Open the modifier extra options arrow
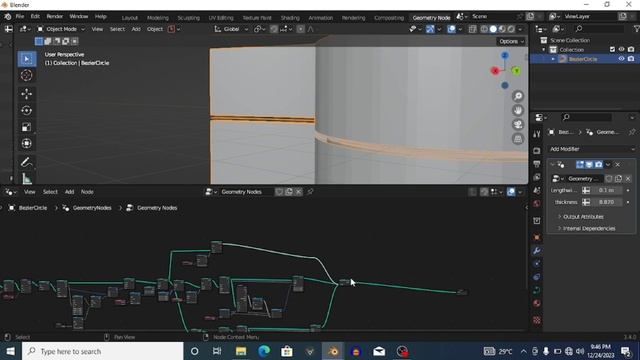Image resolution: width=640 pixels, height=360 pixels. tap(608, 164)
